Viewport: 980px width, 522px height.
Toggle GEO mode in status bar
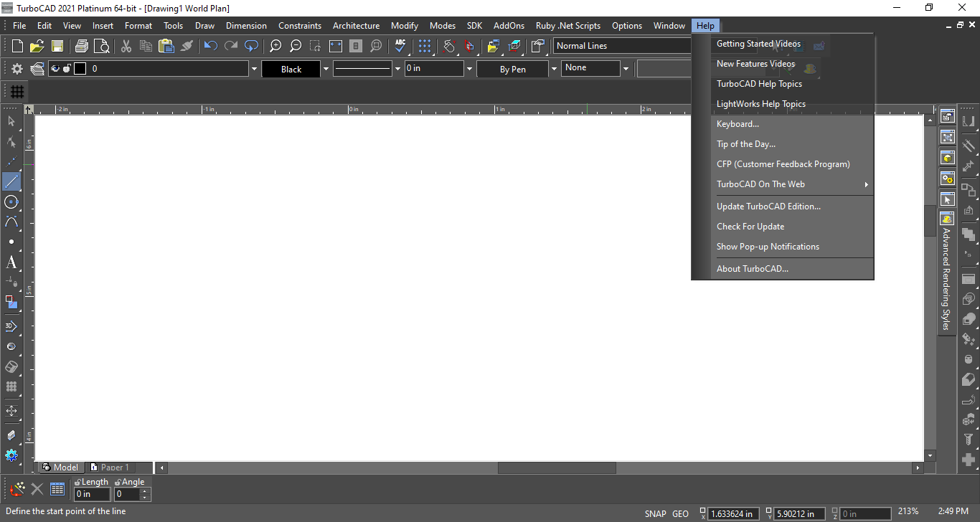tap(680, 513)
